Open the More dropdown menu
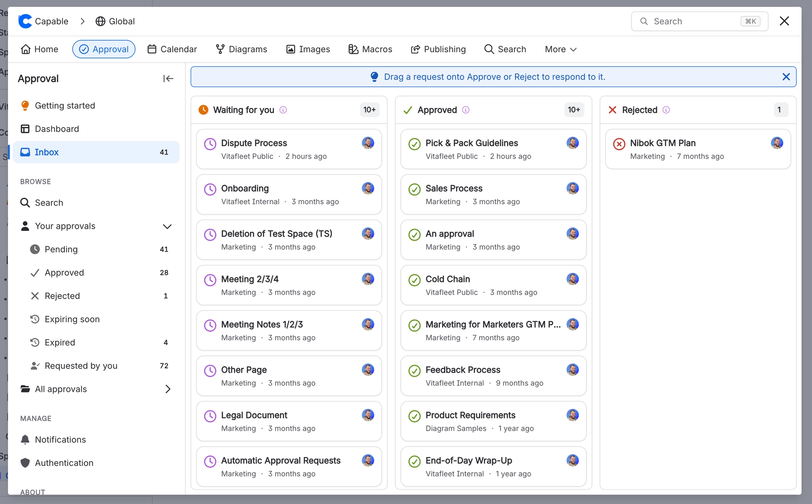812x504 pixels. click(x=561, y=49)
